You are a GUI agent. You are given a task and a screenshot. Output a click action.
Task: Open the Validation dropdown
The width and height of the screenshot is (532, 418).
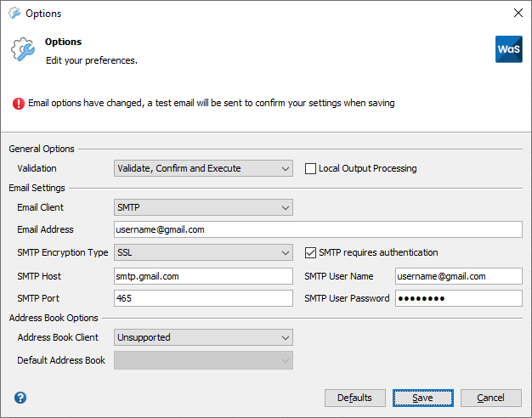point(203,168)
